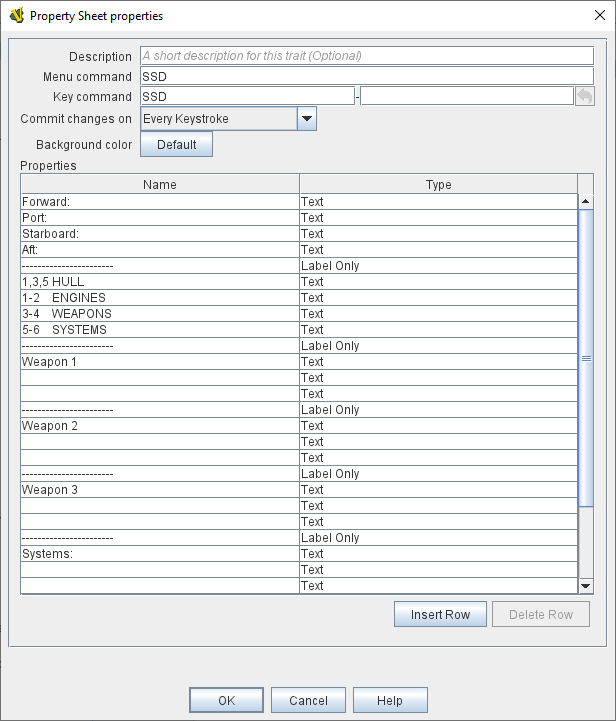
Task: Close the Property Sheet properties window
Action: 599,16
